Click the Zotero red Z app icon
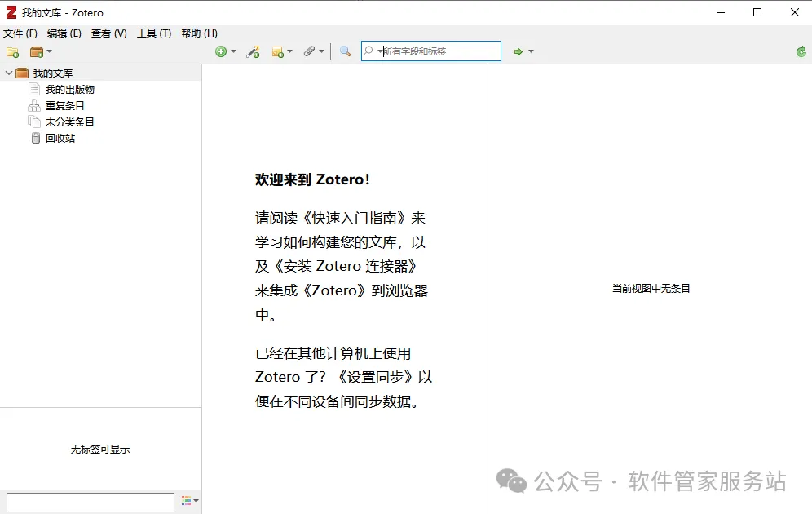Viewport: 812px width, 514px height. tap(11, 12)
